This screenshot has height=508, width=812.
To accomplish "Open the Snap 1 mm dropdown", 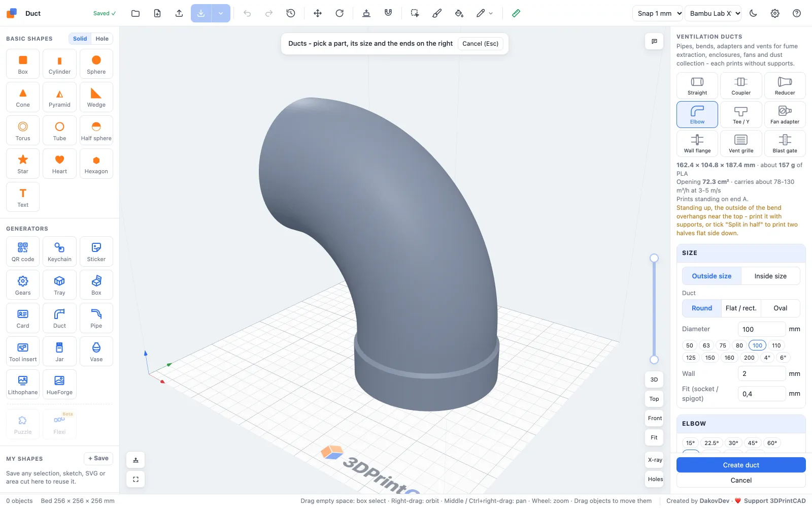I will pos(658,13).
